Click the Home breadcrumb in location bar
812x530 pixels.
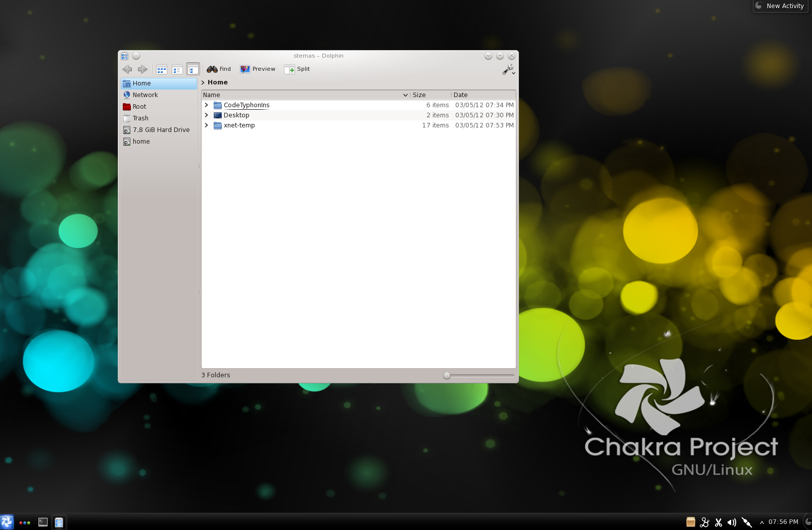click(x=218, y=82)
